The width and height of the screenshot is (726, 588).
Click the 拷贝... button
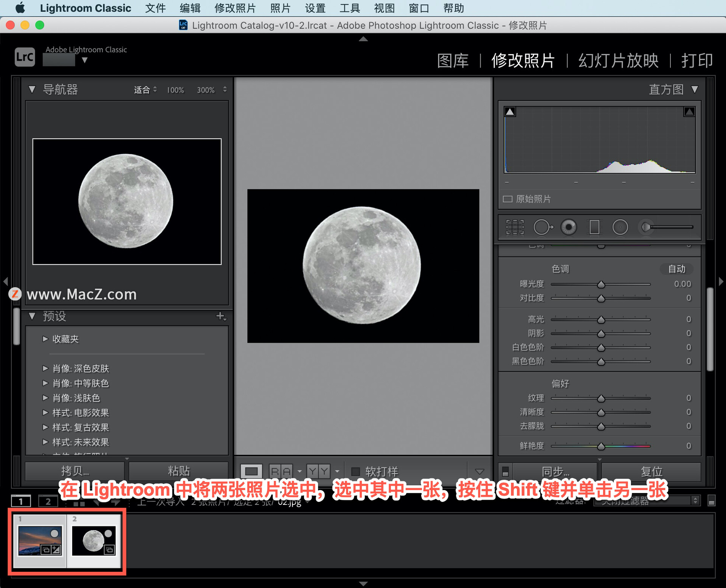coord(75,471)
